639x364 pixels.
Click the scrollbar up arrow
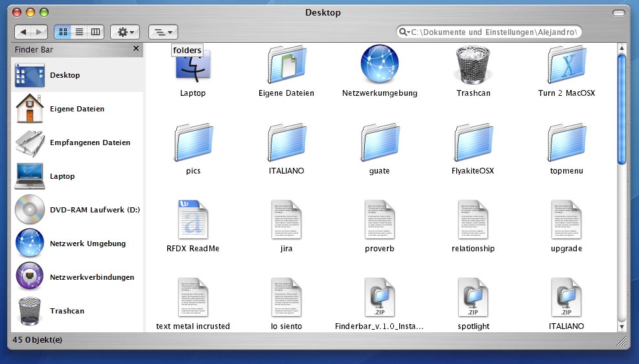click(x=622, y=49)
